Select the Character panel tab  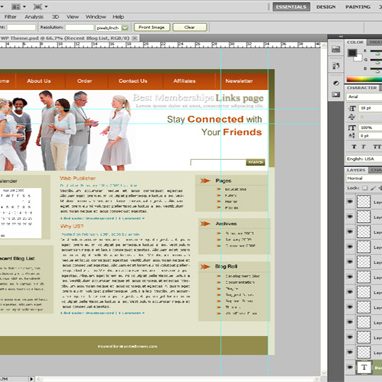click(361, 88)
